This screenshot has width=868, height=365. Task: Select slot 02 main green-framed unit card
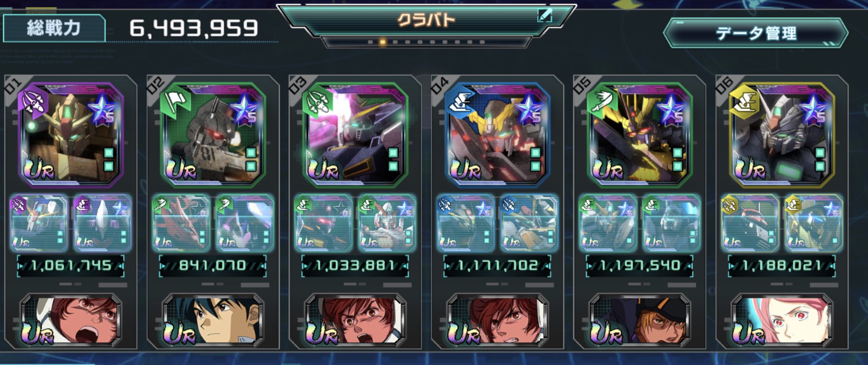(213, 135)
